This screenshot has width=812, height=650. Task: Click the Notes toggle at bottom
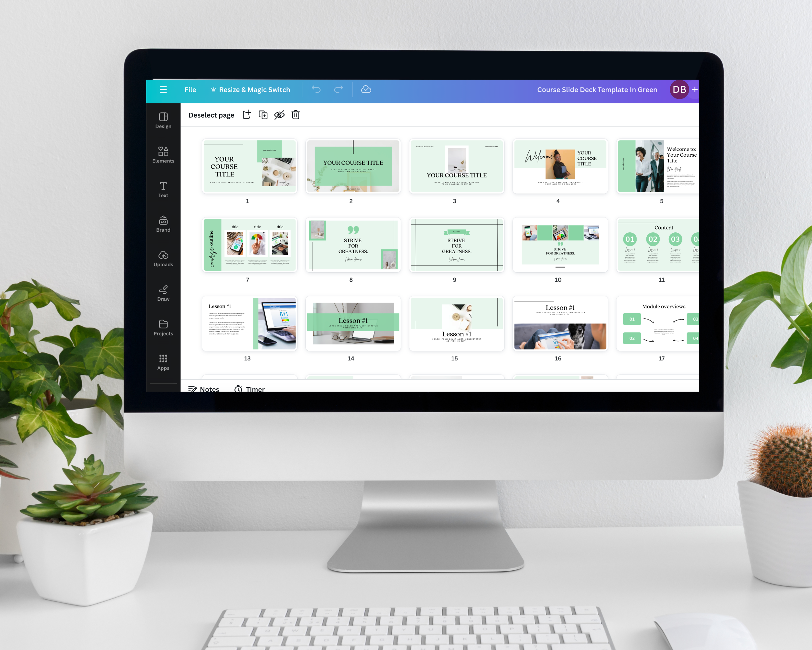[x=205, y=389]
